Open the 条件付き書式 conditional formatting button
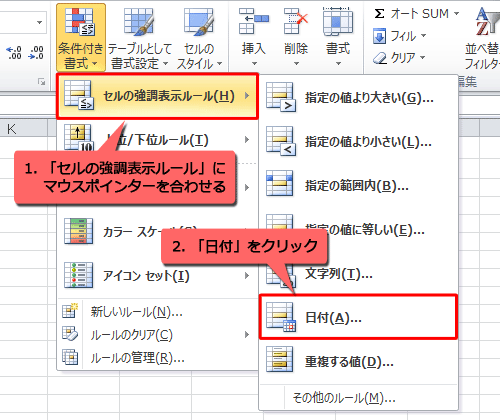500x420 pixels. coord(81,37)
